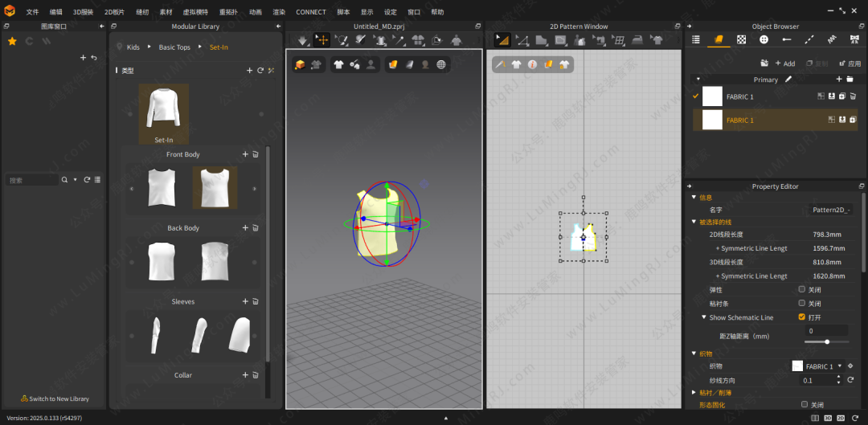Expand the 粘衬/削薄 section

694,392
